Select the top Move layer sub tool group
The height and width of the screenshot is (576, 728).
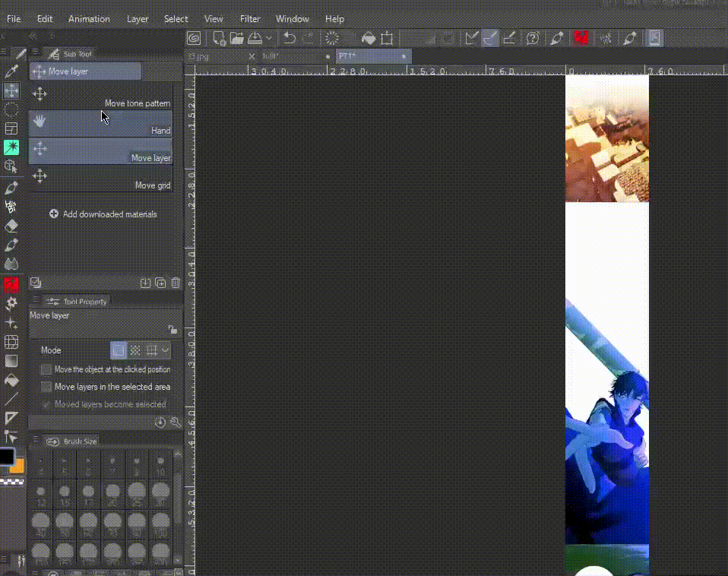pos(85,71)
